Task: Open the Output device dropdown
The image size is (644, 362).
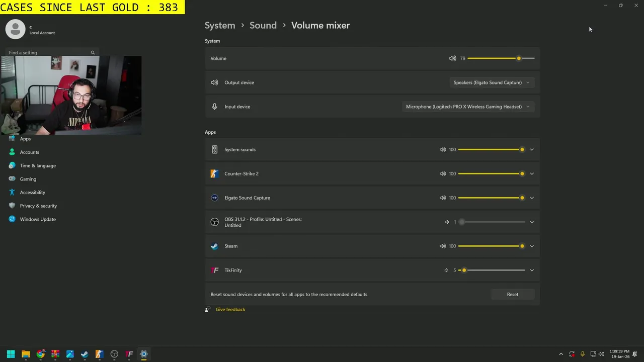Action: tap(491, 82)
